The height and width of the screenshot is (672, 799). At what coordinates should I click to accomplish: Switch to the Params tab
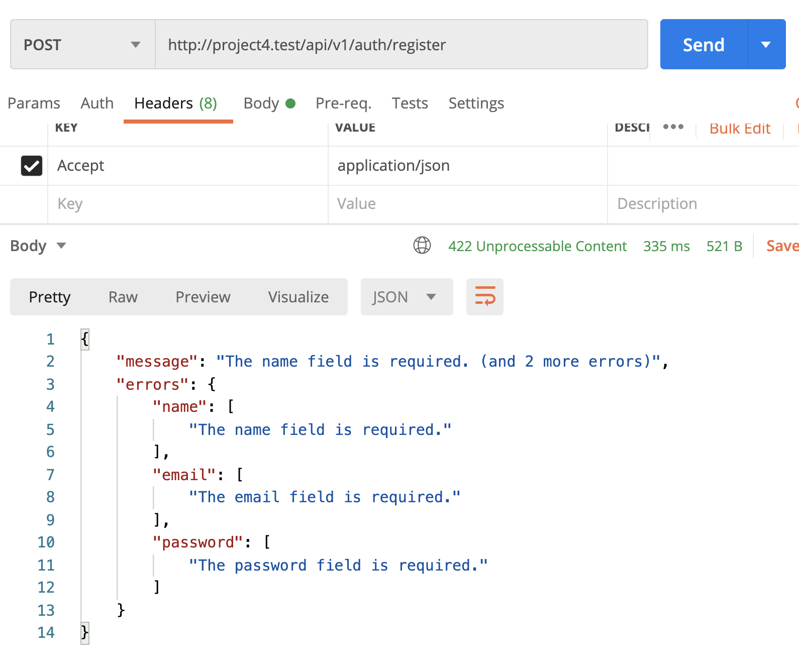pos(34,103)
